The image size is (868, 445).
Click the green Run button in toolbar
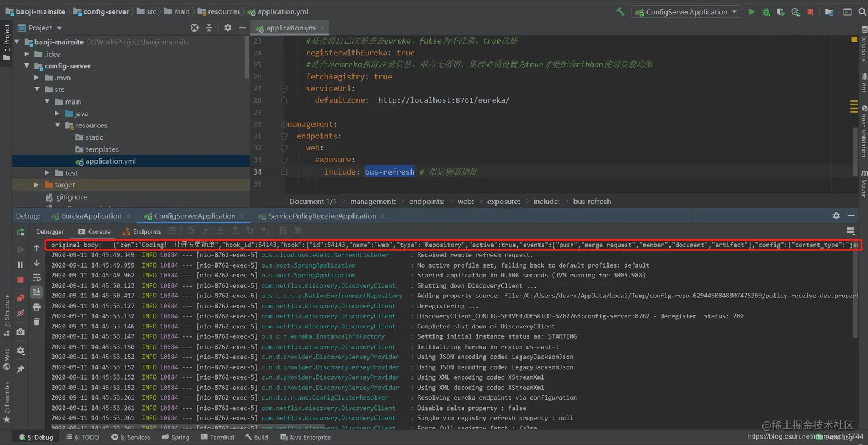[x=751, y=12]
